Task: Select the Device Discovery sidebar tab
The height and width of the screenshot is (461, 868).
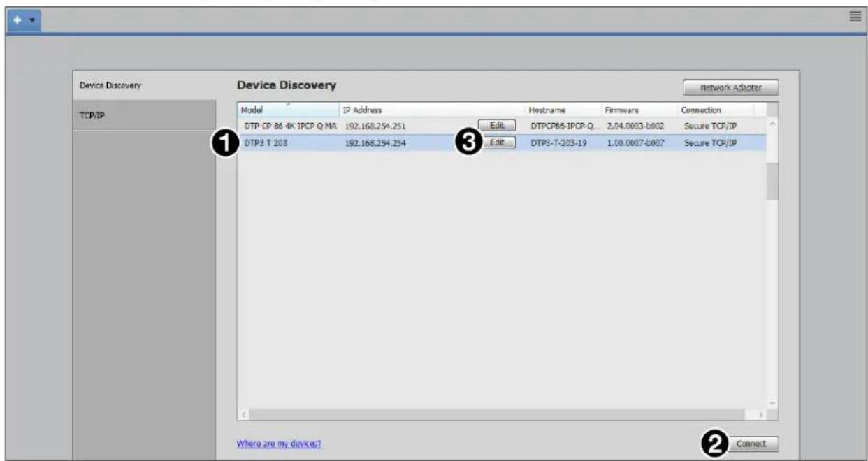Action: pos(145,85)
